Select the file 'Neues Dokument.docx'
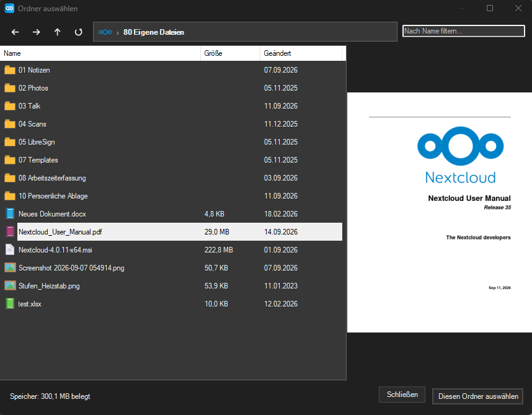532x415 pixels. pyautogui.click(x=52, y=214)
